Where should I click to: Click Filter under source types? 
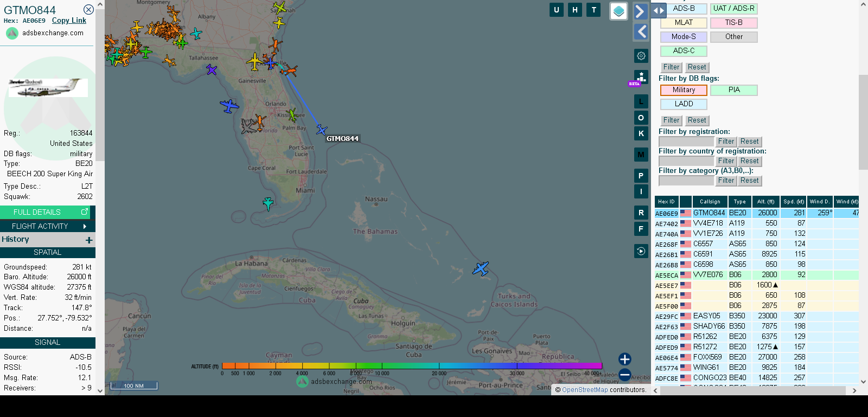[x=671, y=67]
